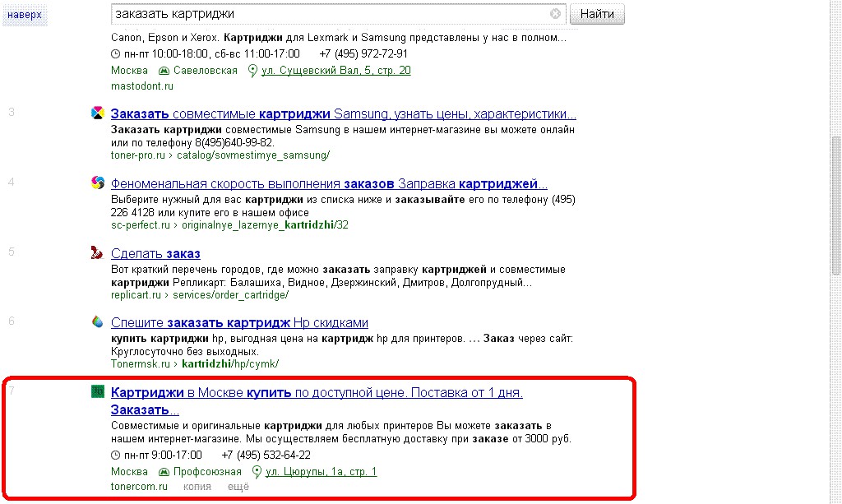842x504 pixels.
Task: Focus the search field with заказать картриджи
Action: coord(338,14)
